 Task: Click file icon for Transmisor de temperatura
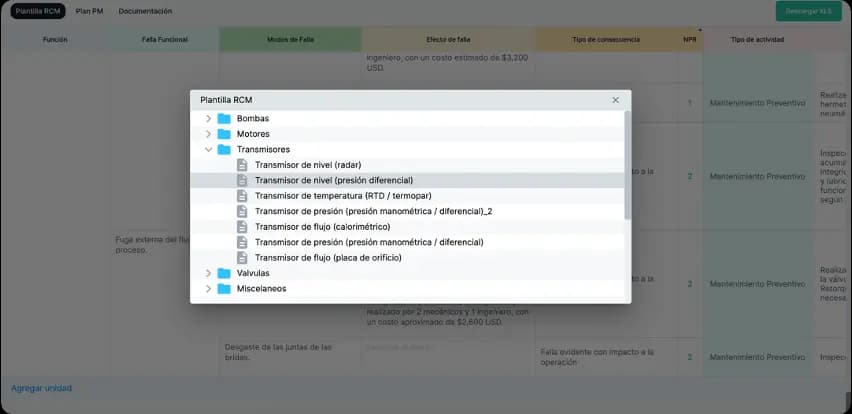[x=242, y=196]
